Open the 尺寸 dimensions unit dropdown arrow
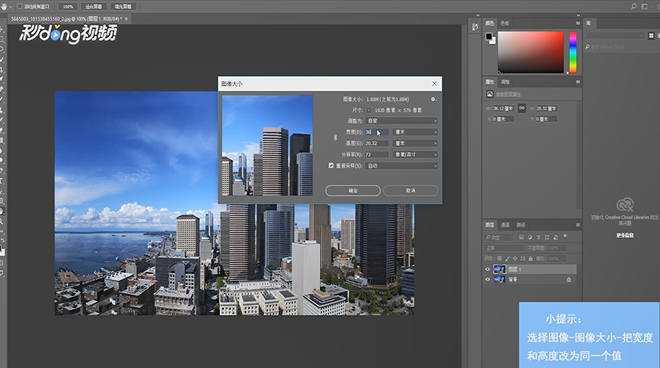This screenshot has height=368, width=660. tap(369, 110)
